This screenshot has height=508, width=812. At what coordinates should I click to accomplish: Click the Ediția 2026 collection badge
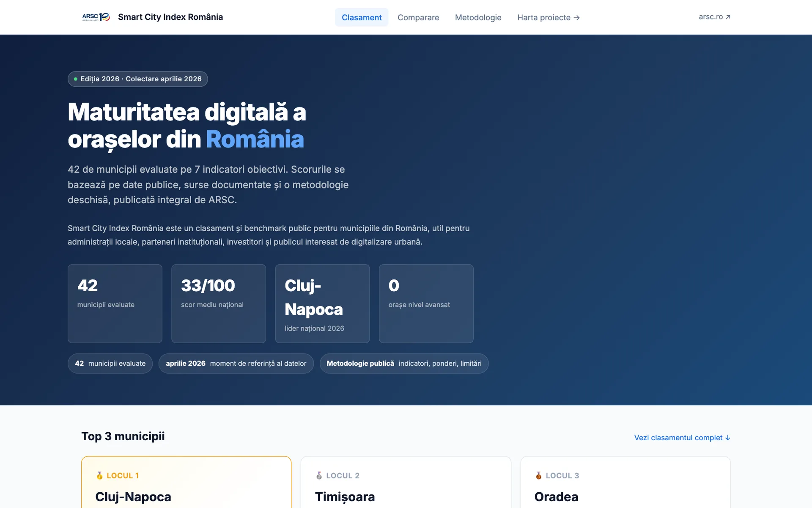pos(138,79)
